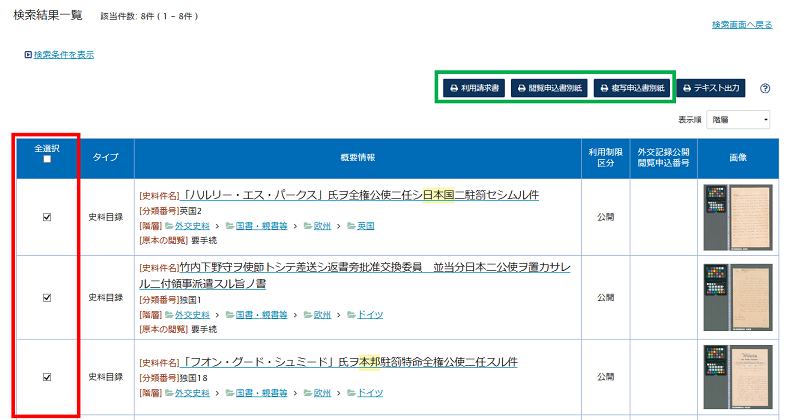
Task: Click 史料目録 in the 竹内下野守 row
Action: tap(106, 298)
